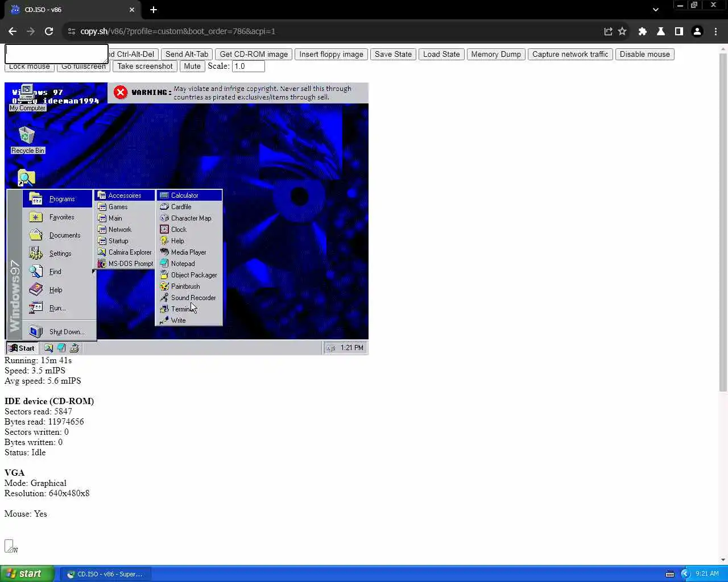Click the Send Alt-Tab button
This screenshot has height=582, width=728.
click(187, 54)
